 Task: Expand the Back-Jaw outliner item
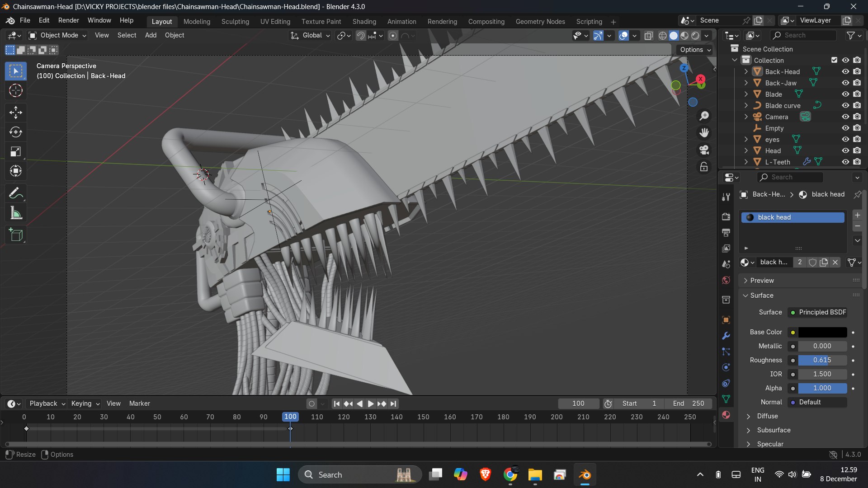pos(746,83)
